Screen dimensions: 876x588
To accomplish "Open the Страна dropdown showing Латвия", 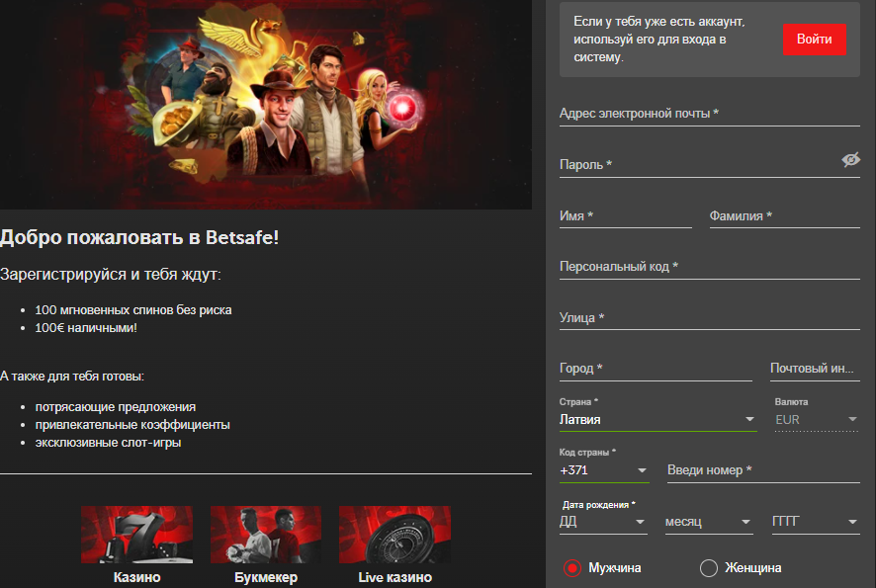I will click(x=657, y=419).
